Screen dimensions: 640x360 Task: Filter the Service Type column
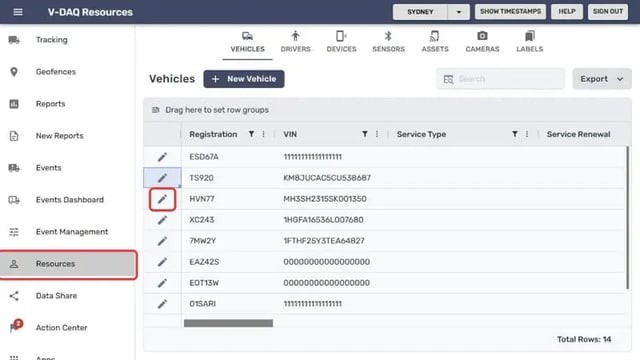coord(515,134)
